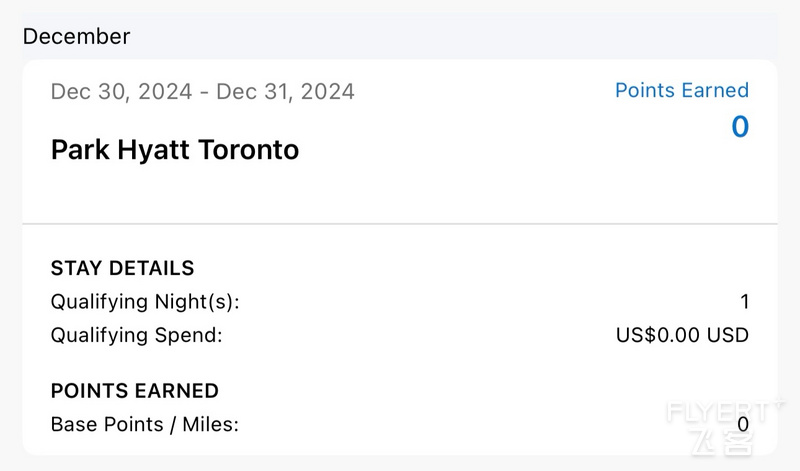Viewport: 800px width, 471px height.
Task: Tap the Points Earned label at top right
Action: coord(682,90)
